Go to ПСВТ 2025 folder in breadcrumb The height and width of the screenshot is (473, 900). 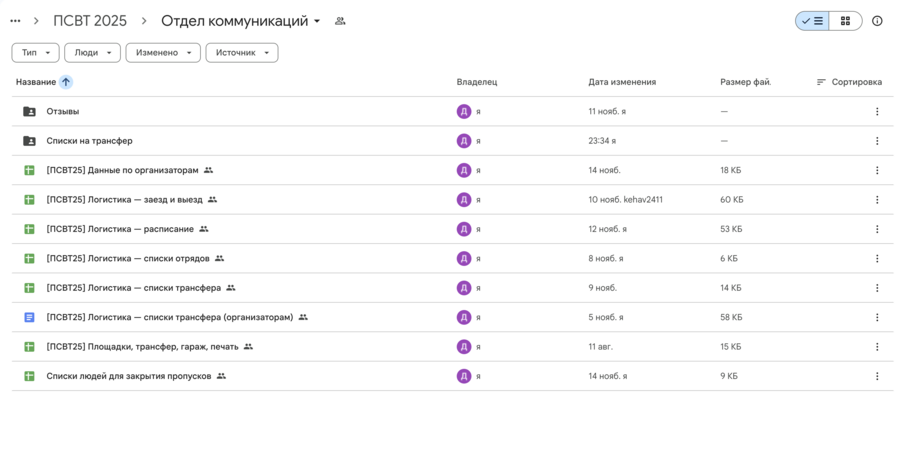[90, 21]
